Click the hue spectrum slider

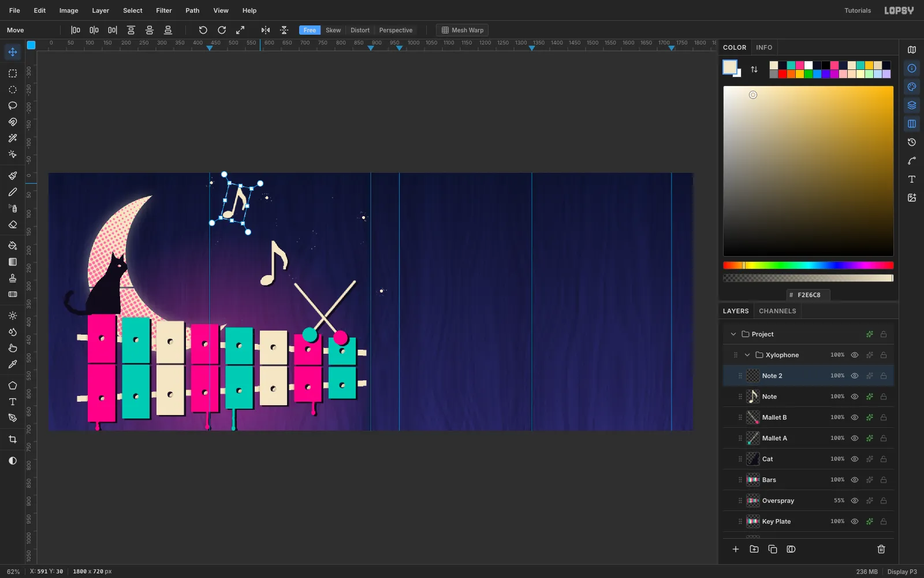coord(808,265)
